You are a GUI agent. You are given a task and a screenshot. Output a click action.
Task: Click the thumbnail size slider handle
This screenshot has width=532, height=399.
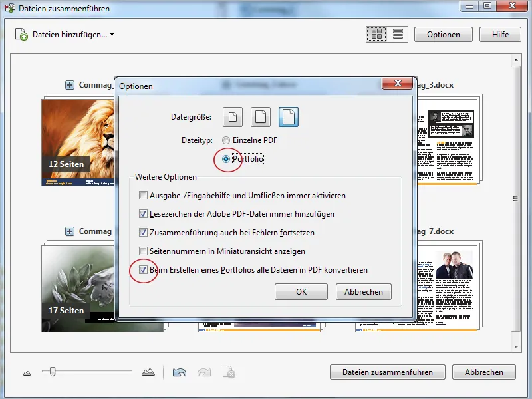(53, 372)
